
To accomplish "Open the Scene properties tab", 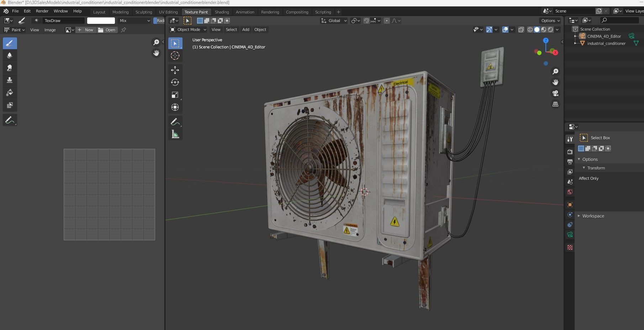I will pyautogui.click(x=570, y=182).
